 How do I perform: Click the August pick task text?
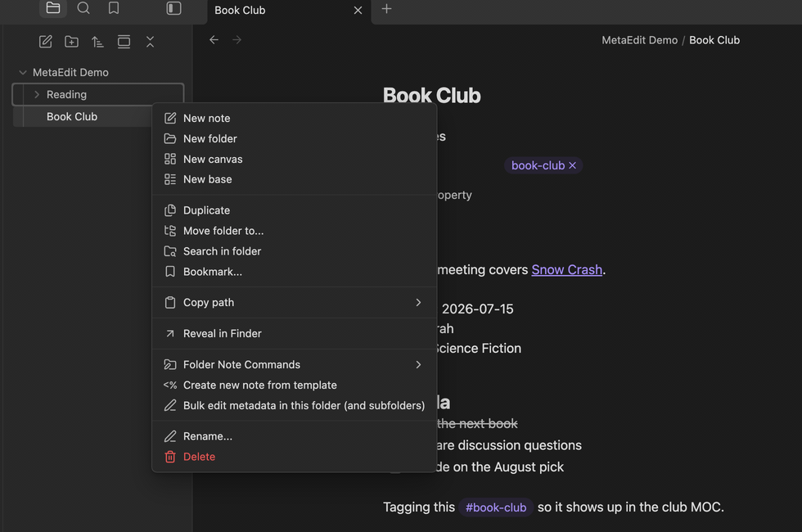pos(500,467)
